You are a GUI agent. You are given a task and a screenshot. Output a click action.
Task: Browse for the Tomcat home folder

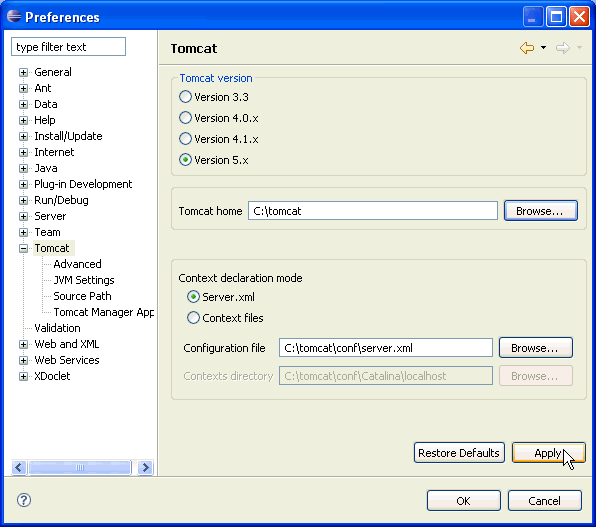click(541, 211)
